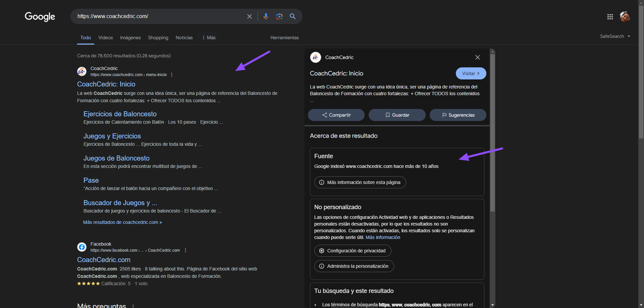644x308 pixels.
Task: Click the CoachCedric favicon in results
Action: [82, 71]
